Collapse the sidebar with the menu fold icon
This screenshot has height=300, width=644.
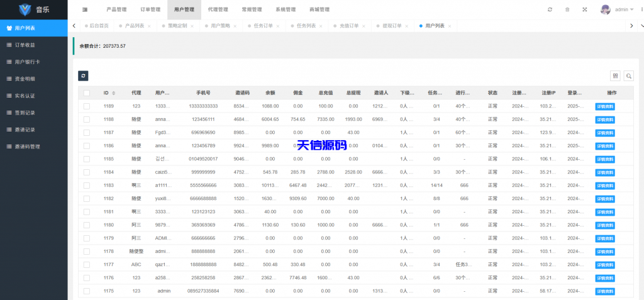click(85, 9)
